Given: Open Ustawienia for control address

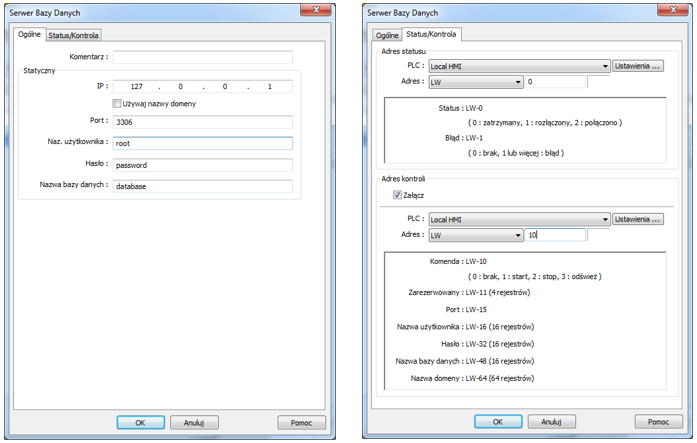Looking at the screenshot, I should coord(638,219).
